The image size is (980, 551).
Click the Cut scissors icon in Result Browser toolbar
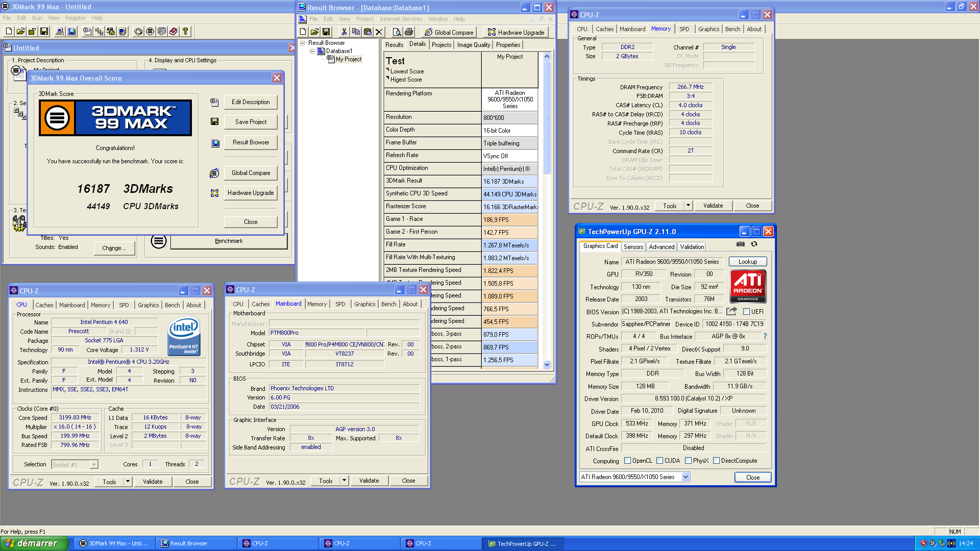[344, 32]
